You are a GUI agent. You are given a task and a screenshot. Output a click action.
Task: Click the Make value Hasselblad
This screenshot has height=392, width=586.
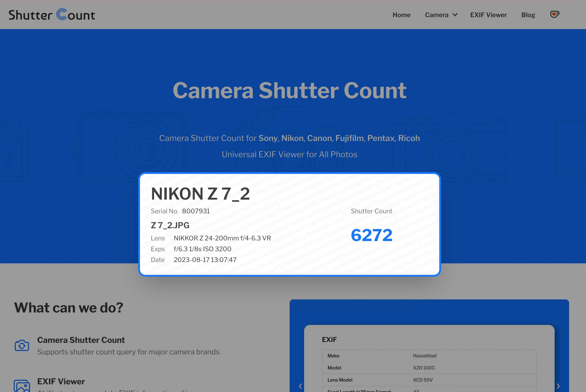(x=425, y=356)
